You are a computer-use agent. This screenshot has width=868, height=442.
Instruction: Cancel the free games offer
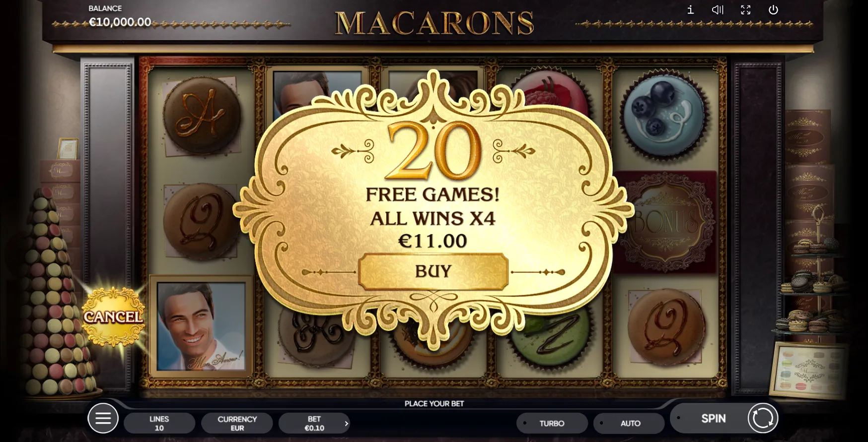pyautogui.click(x=114, y=316)
